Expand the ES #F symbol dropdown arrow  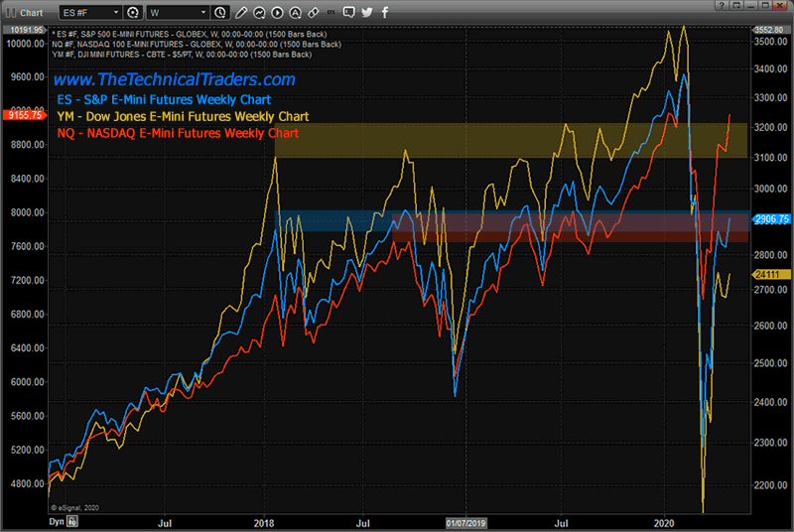(114, 12)
